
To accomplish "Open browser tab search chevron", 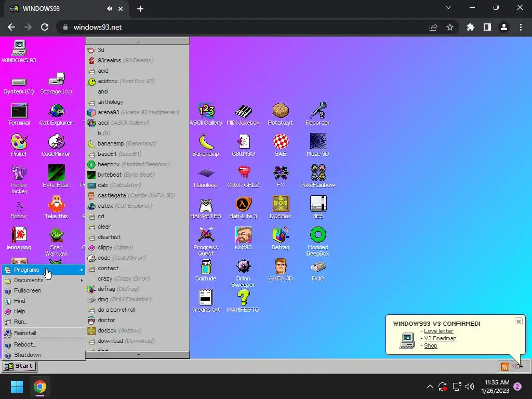I will point(448,7).
